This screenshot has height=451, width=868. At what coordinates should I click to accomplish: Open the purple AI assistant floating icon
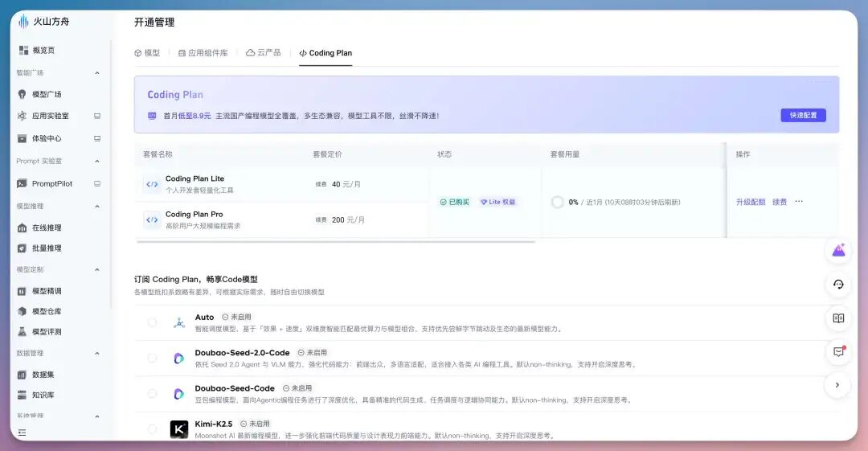838,251
